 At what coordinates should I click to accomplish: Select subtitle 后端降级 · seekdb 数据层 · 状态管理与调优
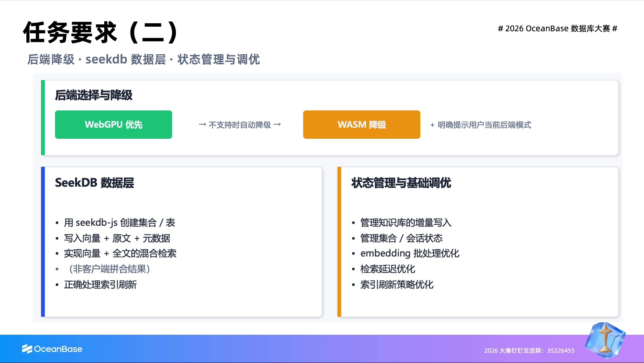pos(143,59)
